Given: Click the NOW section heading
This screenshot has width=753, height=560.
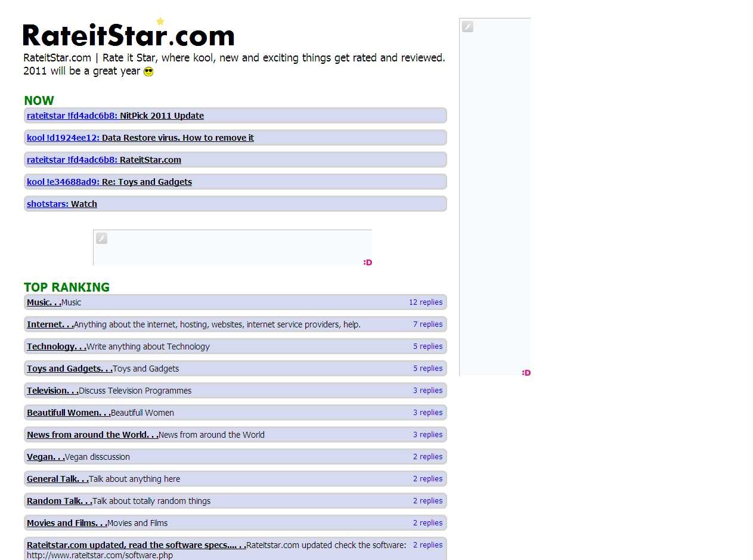Looking at the screenshot, I should coord(39,101).
